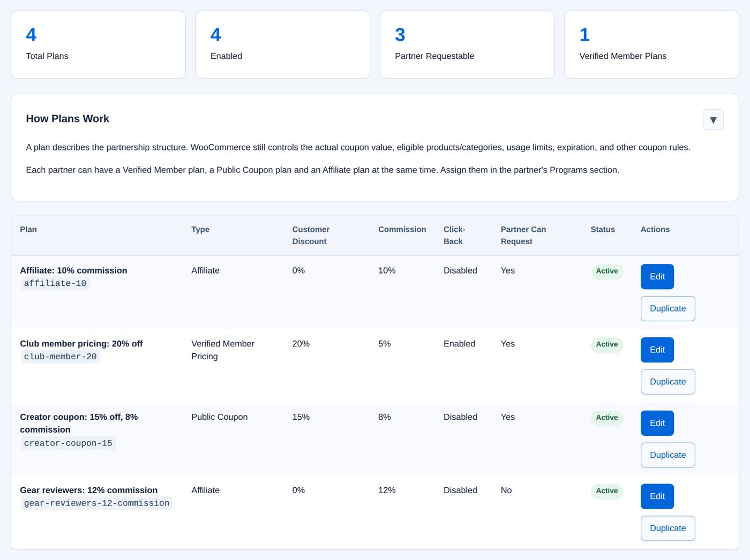Click the Enabled stat card
Image resolution: width=750 pixels, height=560 pixels.
tap(282, 44)
